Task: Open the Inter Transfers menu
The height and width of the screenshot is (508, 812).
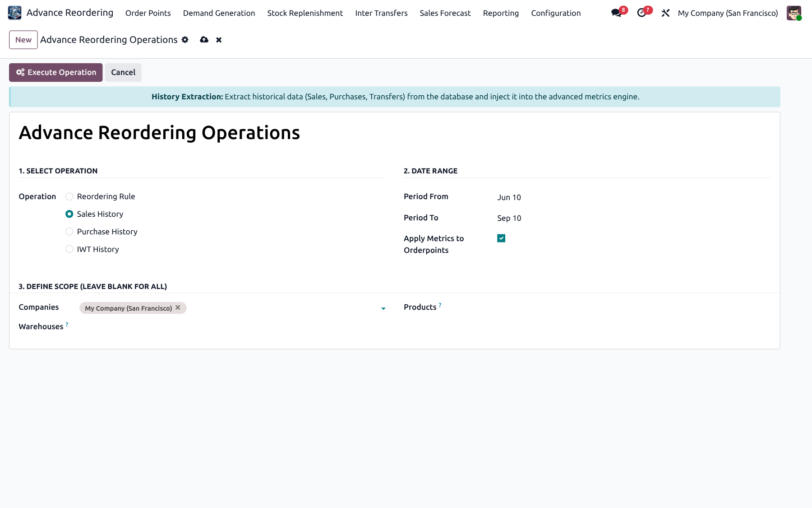Action: pyautogui.click(x=381, y=13)
